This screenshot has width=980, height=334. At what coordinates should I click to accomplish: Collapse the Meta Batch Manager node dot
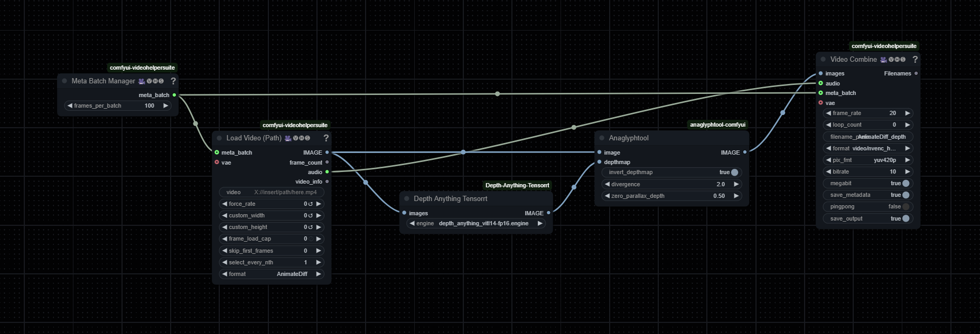(64, 81)
